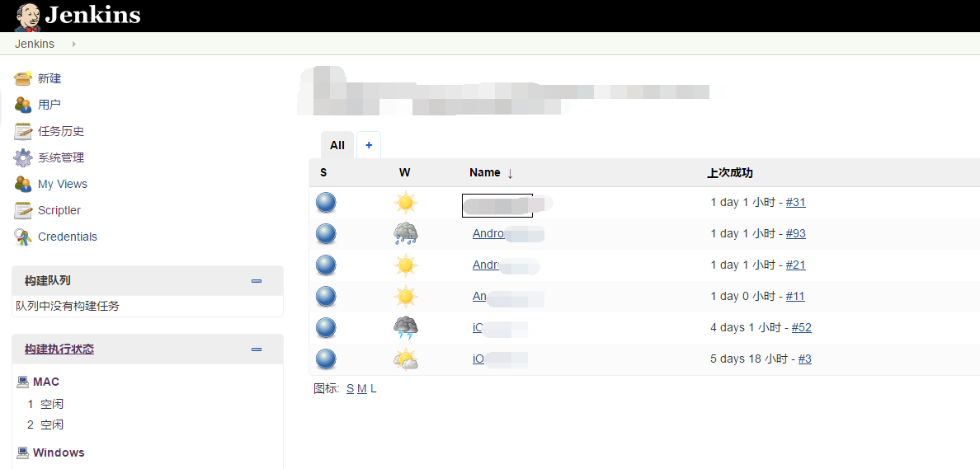Click blue status ball in #21 row
The width and height of the screenshot is (980, 469).
point(326,265)
